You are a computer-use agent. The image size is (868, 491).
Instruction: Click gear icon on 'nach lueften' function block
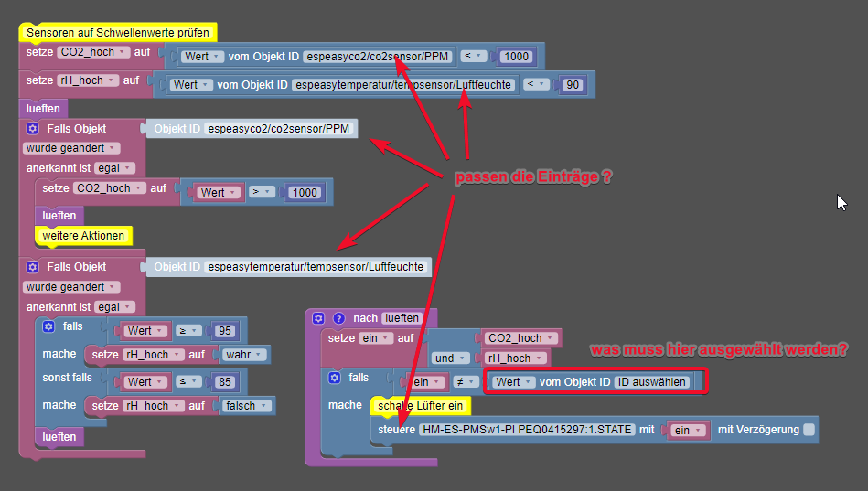(x=317, y=318)
